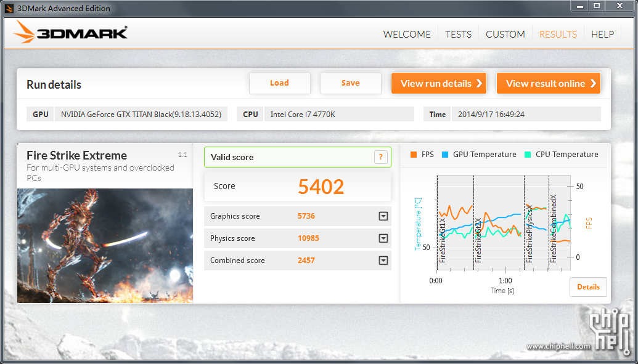638x364 pixels.
Task: Click the FireStrikeGt1X chart section marker
Action: pos(443,240)
